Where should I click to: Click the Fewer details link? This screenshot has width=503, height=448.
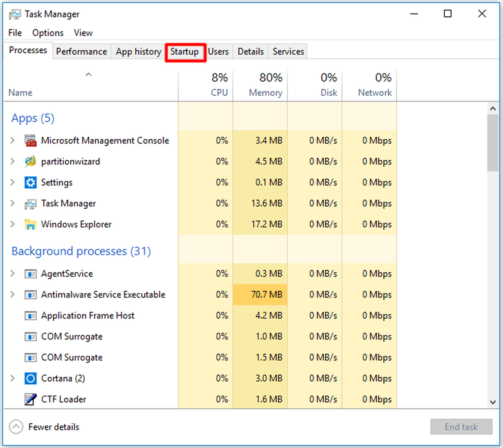[54, 427]
